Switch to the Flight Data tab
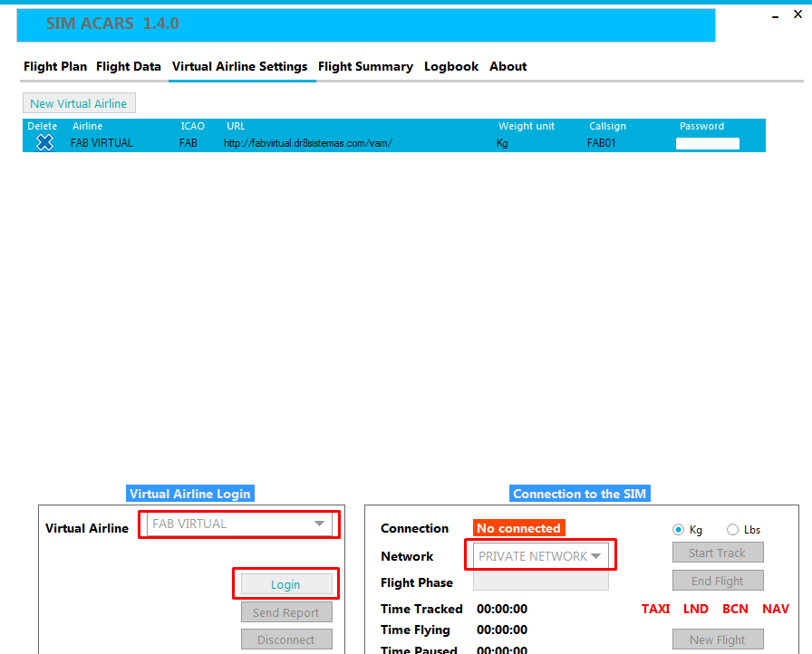Image resolution: width=812 pixels, height=654 pixels. (129, 66)
